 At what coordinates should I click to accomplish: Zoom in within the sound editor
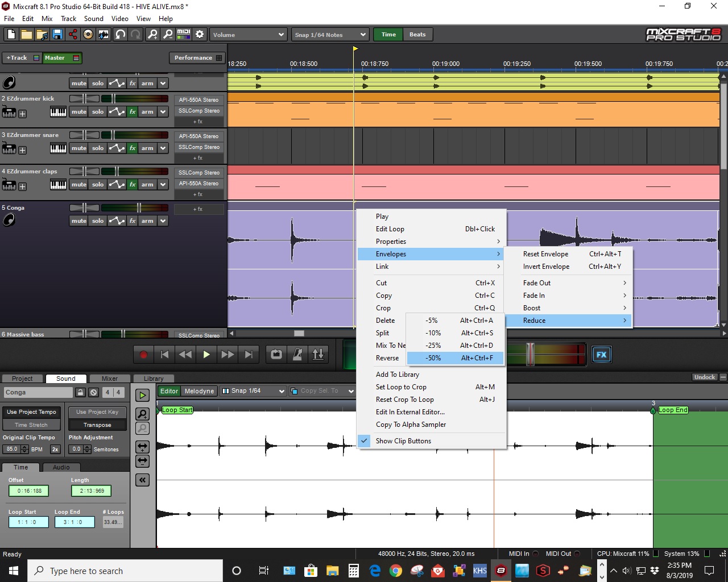pyautogui.click(x=142, y=414)
